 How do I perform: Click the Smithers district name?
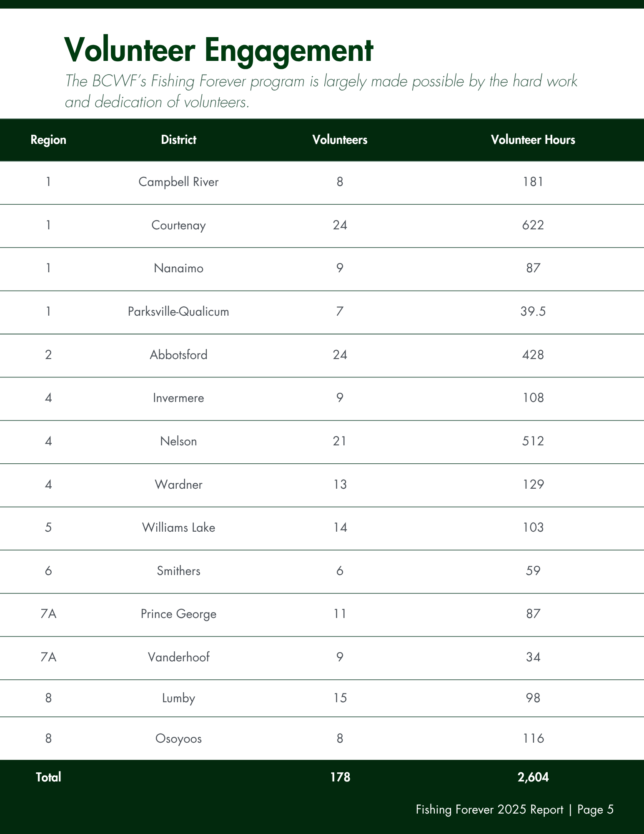[x=178, y=571]
